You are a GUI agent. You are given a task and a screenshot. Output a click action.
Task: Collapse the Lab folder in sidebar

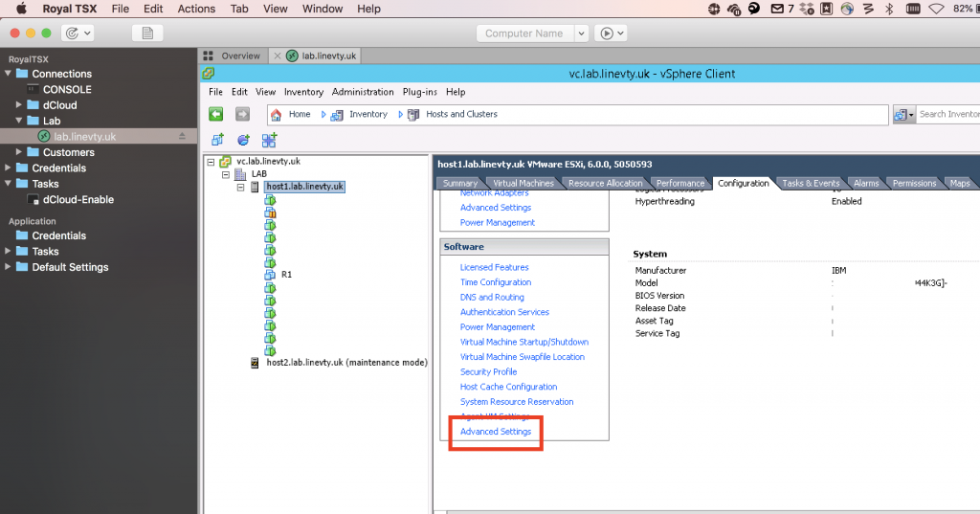point(19,120)
